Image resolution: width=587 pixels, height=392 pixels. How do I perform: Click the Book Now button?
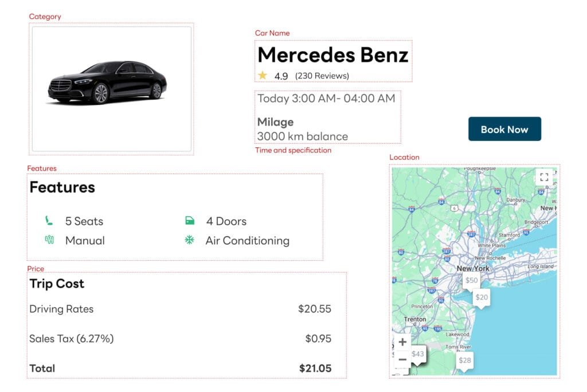[x=504, y=129]
